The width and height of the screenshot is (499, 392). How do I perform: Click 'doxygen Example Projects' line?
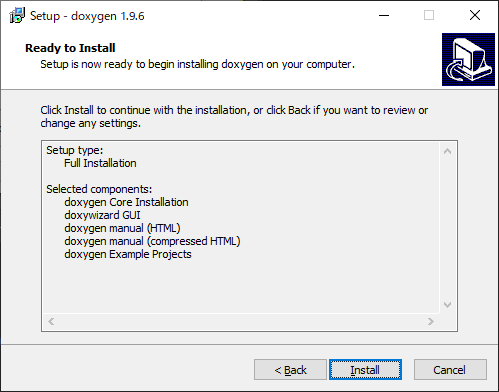tap(128, 254)
